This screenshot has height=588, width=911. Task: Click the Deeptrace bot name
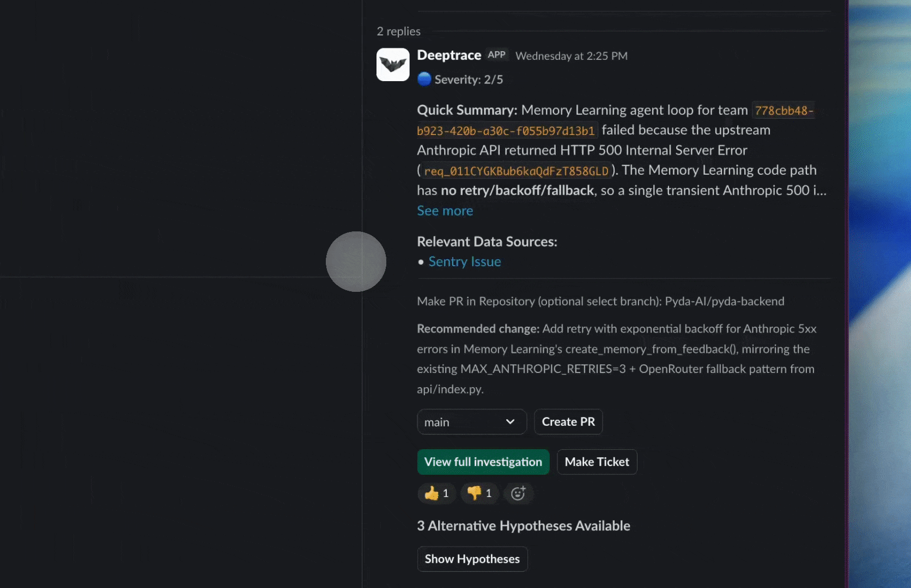[449, 54]
